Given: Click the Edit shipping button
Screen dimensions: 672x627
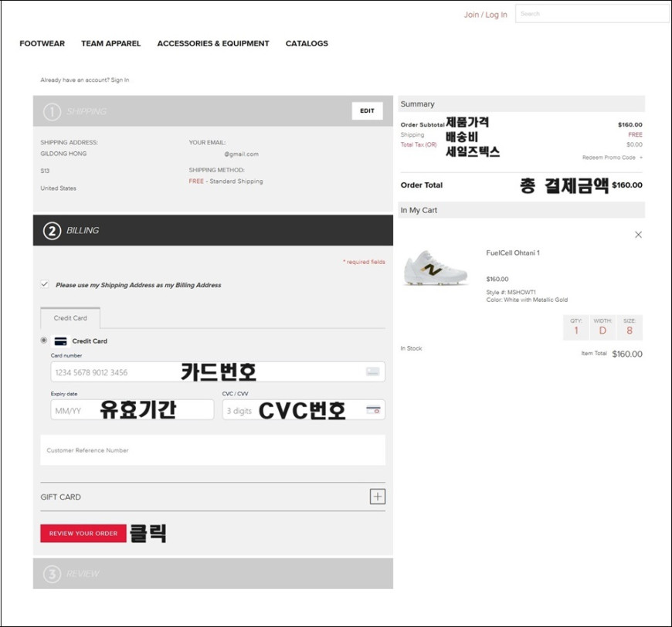Looking at the screenshot, I should [x=368, y=110].
